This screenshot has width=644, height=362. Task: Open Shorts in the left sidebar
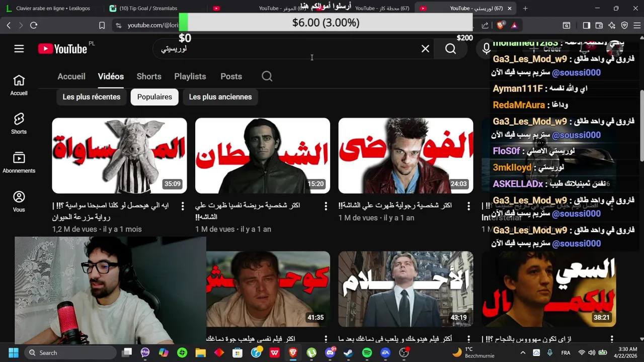[x=19, y=124]
